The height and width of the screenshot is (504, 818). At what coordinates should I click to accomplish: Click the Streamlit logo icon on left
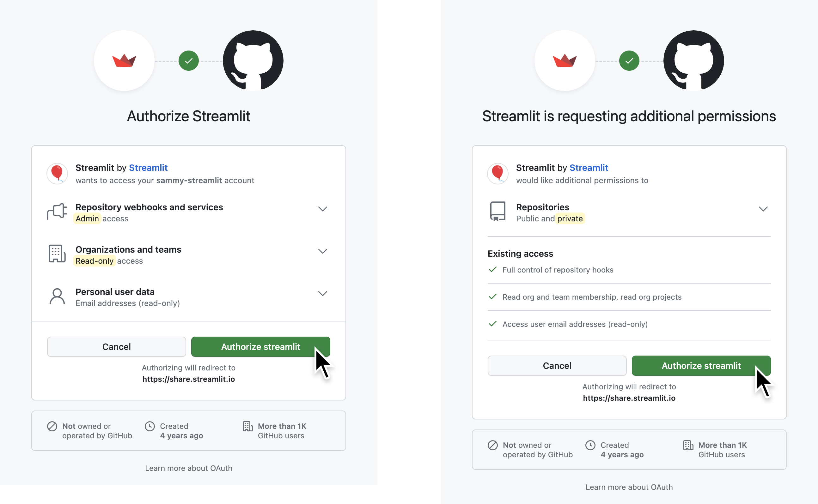(x=124, y=61)
